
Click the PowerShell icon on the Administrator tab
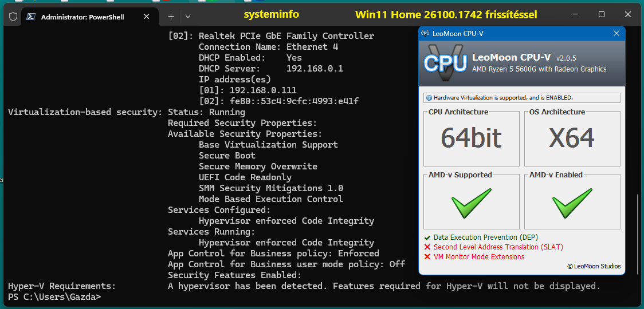30,17
